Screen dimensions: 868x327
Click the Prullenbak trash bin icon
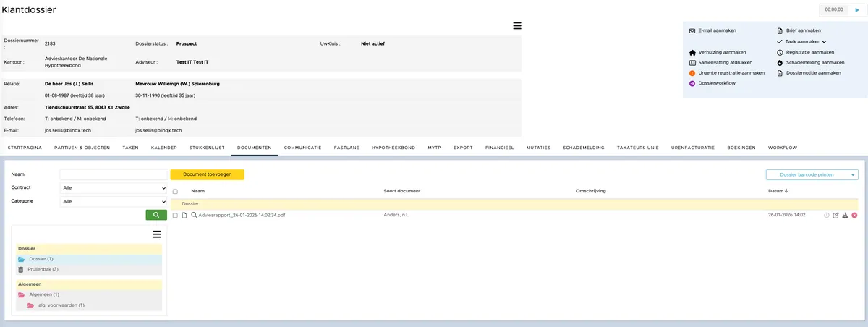(22, 269)
